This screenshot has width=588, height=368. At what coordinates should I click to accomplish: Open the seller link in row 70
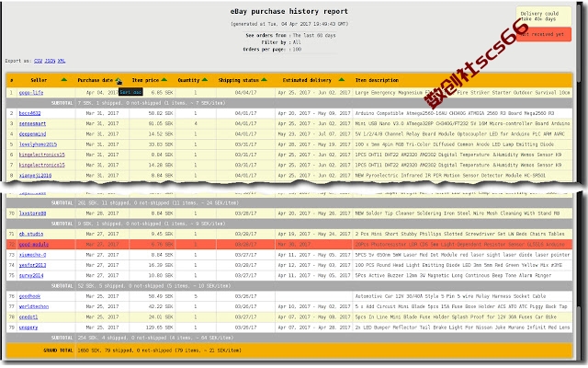(33, 213)
